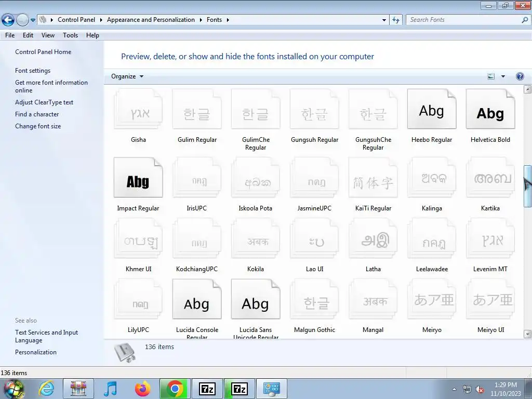Select the Khmer UI font icon
The image size is (532, 399).
[138, 238]
